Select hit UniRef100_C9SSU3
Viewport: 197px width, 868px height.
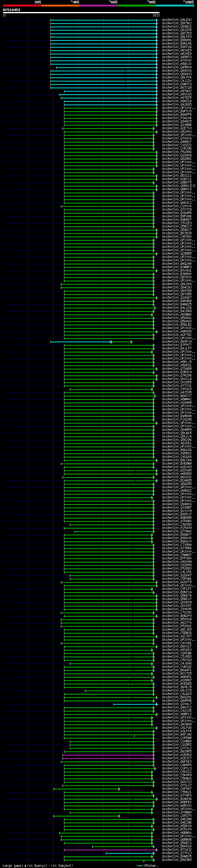pyautogui.click(x=177, y=389)
